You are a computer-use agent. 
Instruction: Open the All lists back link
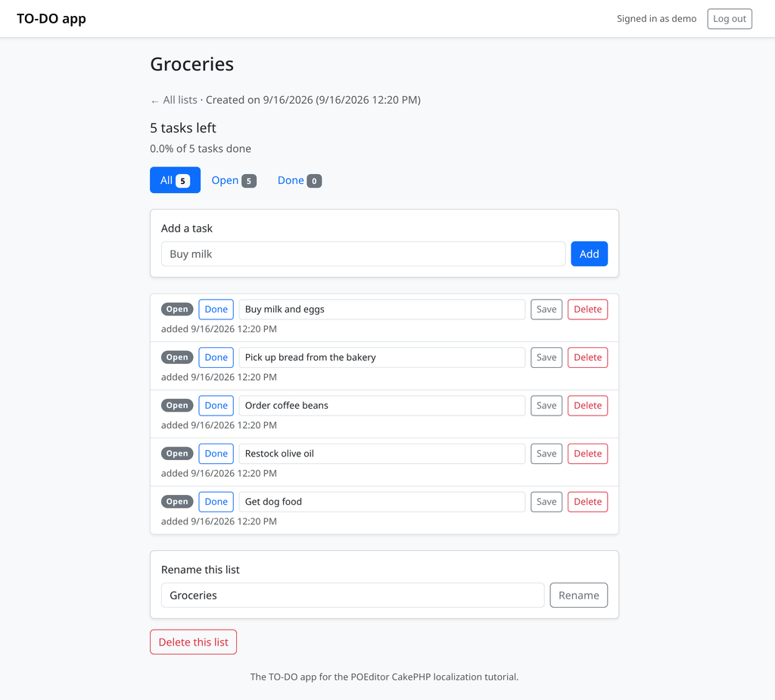pyautogui.click(x=174, y=101)
